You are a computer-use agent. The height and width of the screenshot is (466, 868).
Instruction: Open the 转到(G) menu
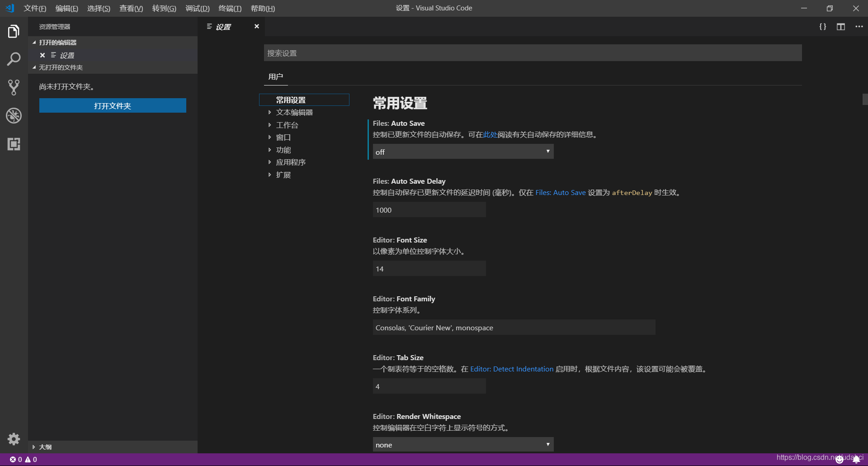[164, 8]
